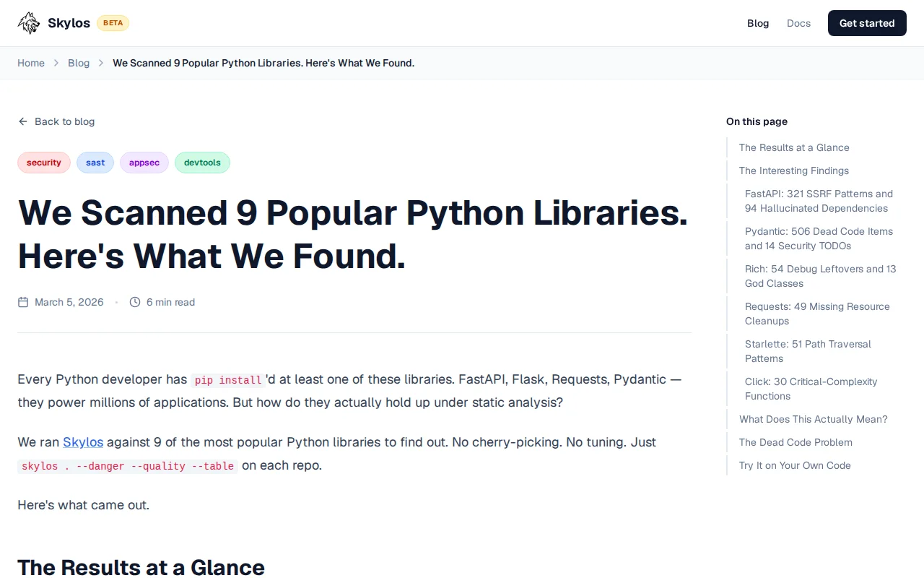Jump to What Does This Actually Mean?
The image size is (924, 578).
click(x=814, y=419)
